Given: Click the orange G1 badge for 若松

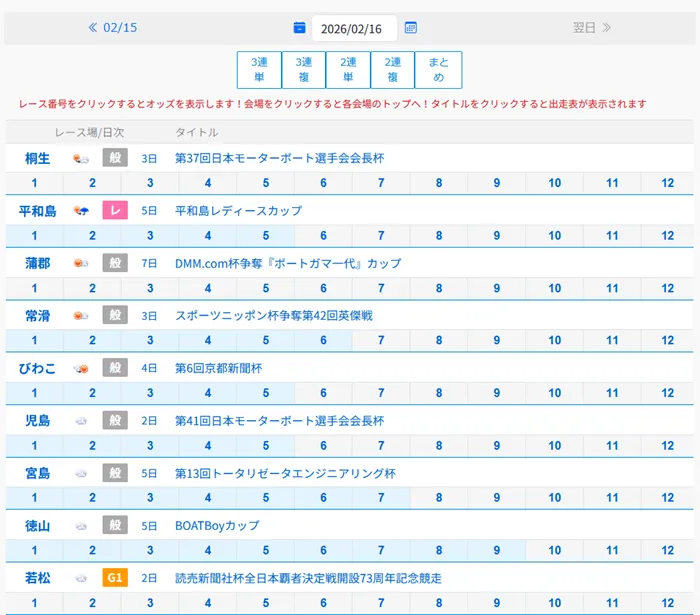Looking at the screenshot, I should (x=115, y=578).
